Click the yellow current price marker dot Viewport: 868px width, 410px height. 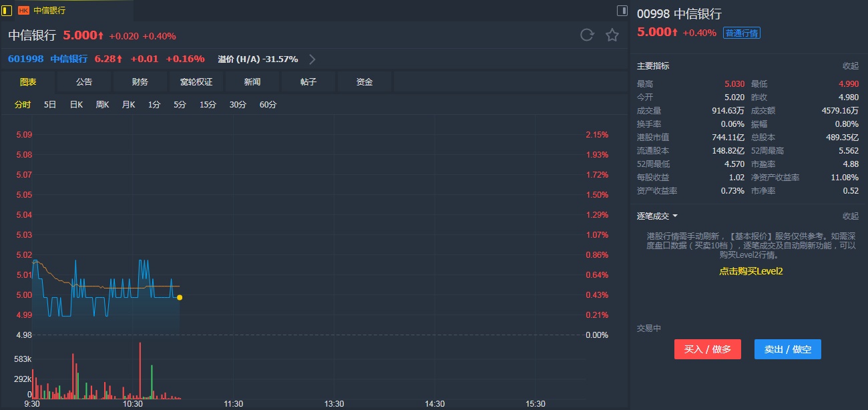(180, 298)
